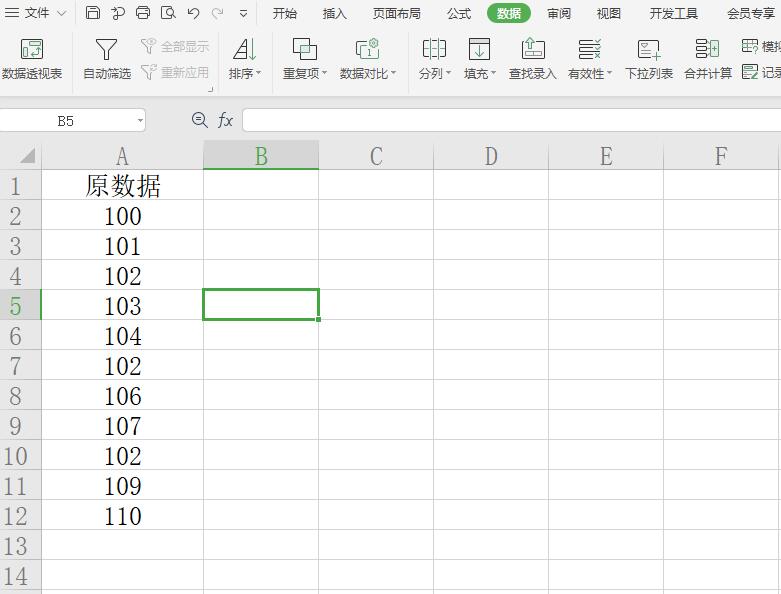This screenshot has height=594, width=781.
Task: Click the fx insert function button
Action: tap(226, 120)
